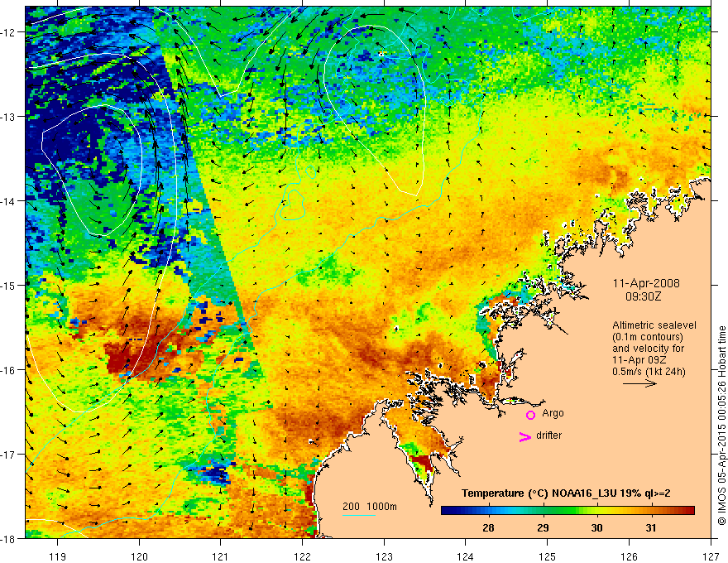Screen dimensions: 728x563
Task: Click the IMOS copyright timestamp vertical text
Action: click(x=721, y=427)
